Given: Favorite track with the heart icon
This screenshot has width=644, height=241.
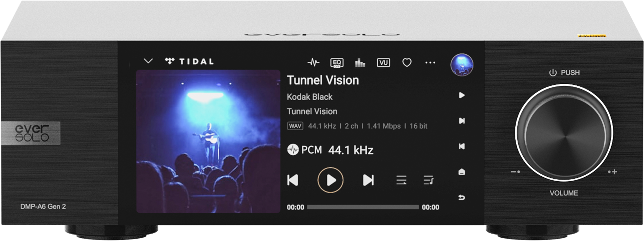Looking at the screenshot, I should point(407,63).
